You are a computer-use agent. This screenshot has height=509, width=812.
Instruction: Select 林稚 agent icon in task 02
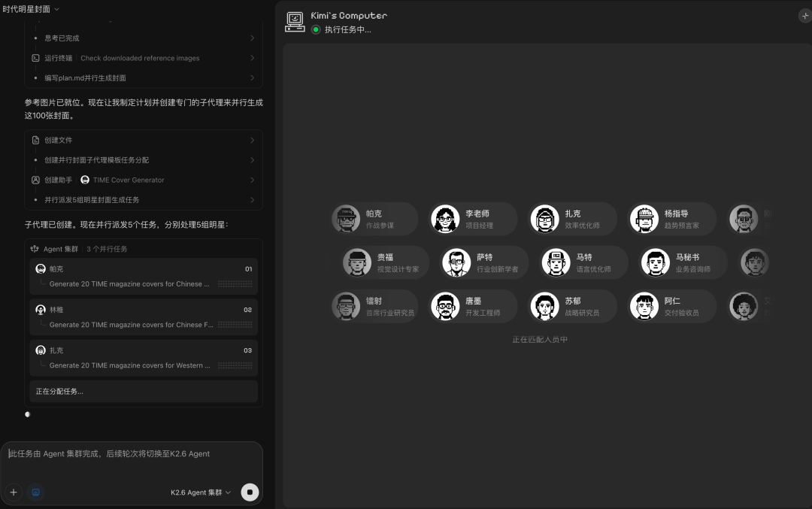point(40,309)
